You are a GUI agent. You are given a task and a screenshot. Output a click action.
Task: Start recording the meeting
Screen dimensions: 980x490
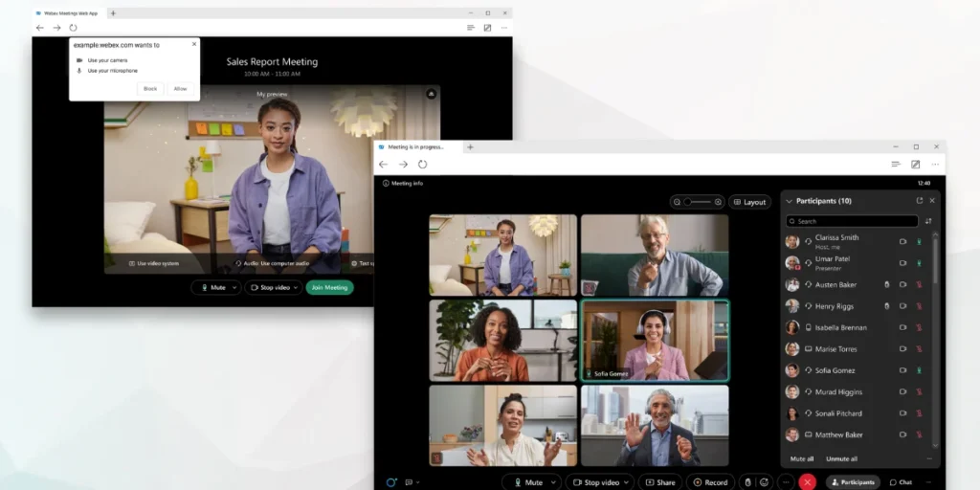(710, 482)
